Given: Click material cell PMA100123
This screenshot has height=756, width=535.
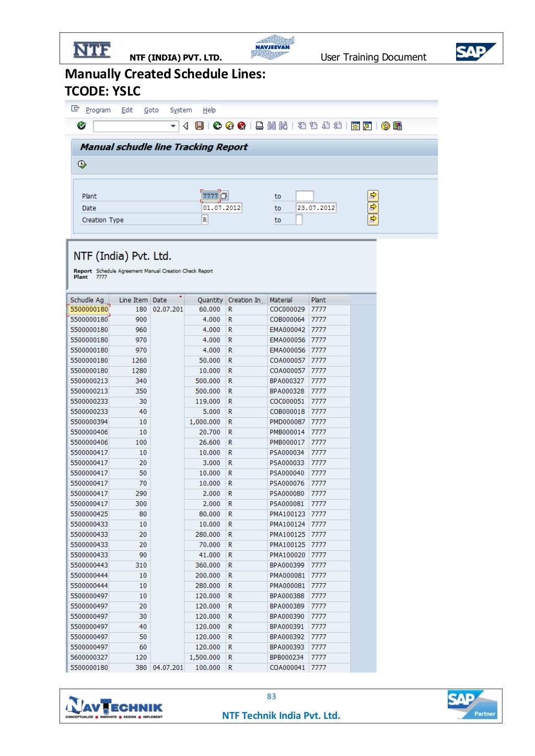Looking at the screenshot, I should tap(287, 514).
